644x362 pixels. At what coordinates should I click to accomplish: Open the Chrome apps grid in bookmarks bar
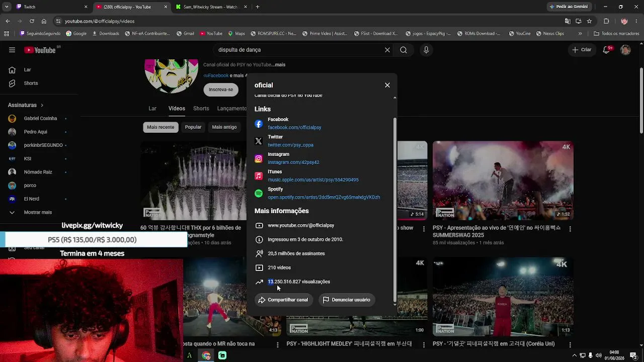pos(7,34)
